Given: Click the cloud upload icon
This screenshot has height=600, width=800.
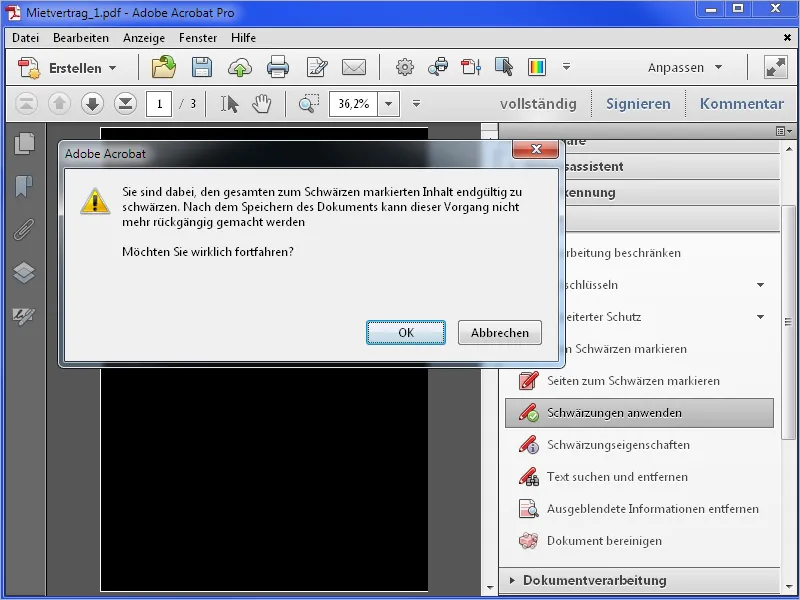Looking at the screenshot, I should [240, 67].
